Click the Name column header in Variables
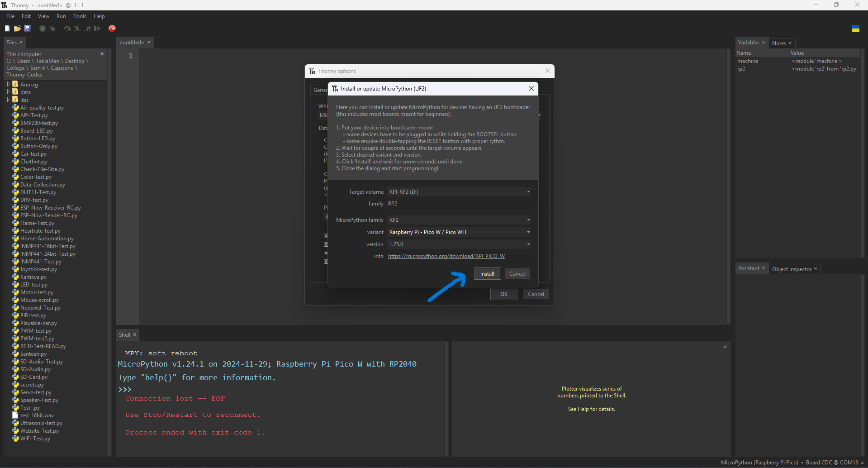The height and width of the screenshot is (468, 868). 744,53
